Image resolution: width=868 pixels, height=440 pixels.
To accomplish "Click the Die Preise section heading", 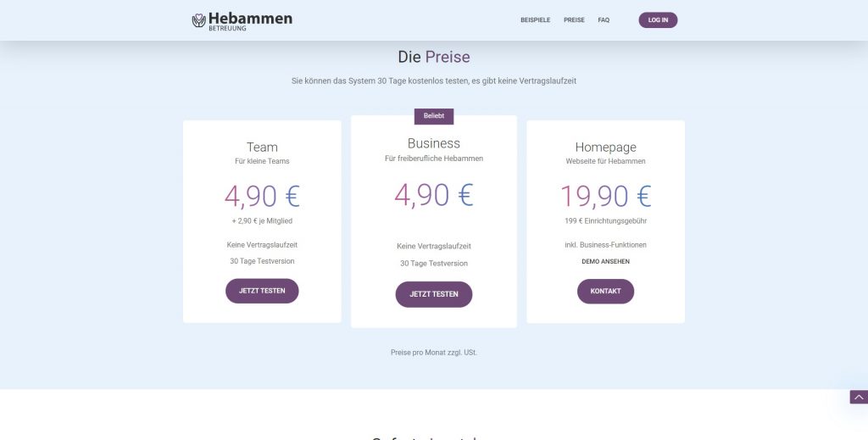I will coord(434,58).
